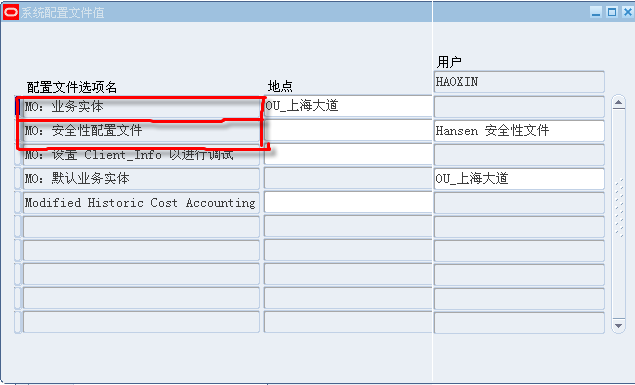
Task: Maximize the 系统配置文件值 window
Action: pyautogui.click(x=612, y=12)
